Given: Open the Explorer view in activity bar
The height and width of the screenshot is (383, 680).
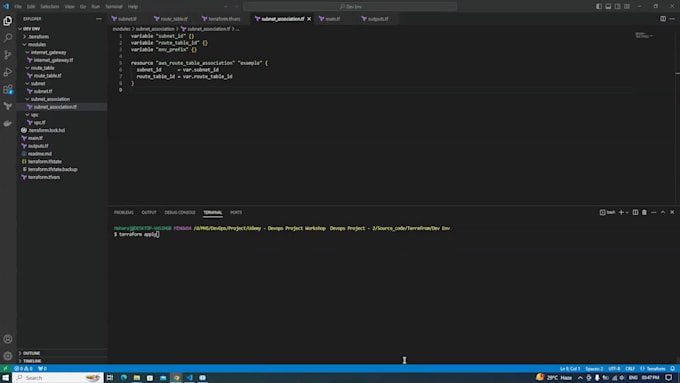Looking at the screenshot, I should point(8,21).
